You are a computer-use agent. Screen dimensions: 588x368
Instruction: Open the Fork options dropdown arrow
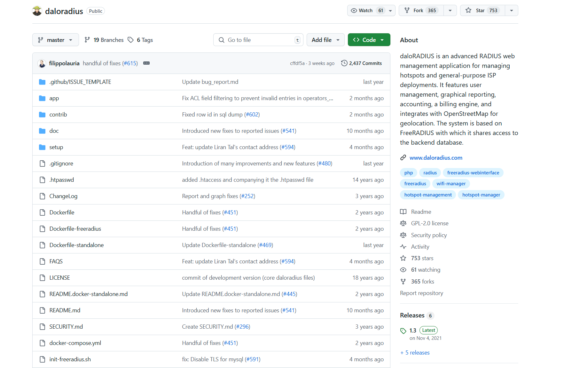[x=450, y=11]
